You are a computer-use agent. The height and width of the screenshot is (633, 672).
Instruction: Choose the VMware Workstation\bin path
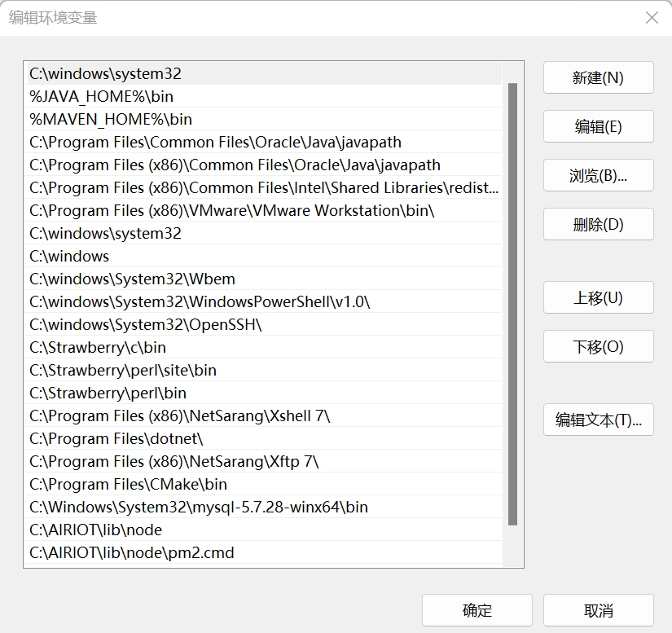point(232,210)
